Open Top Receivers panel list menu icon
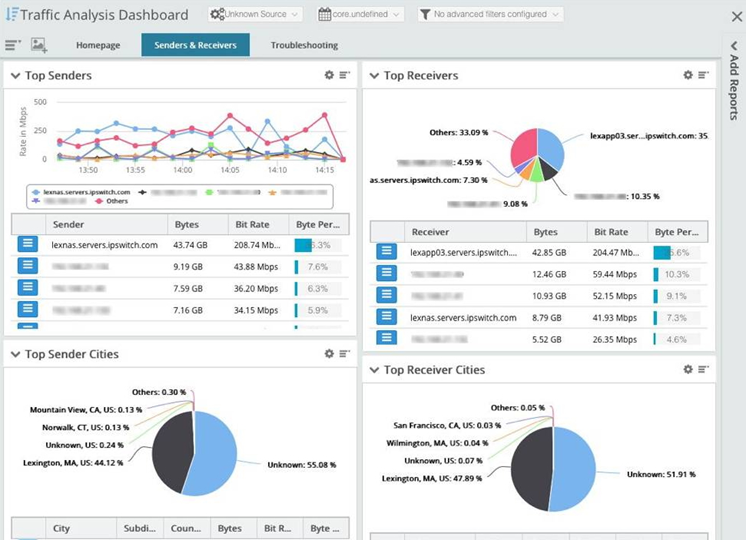Viewport: 746px width, 540px height. tap(704, 75)
